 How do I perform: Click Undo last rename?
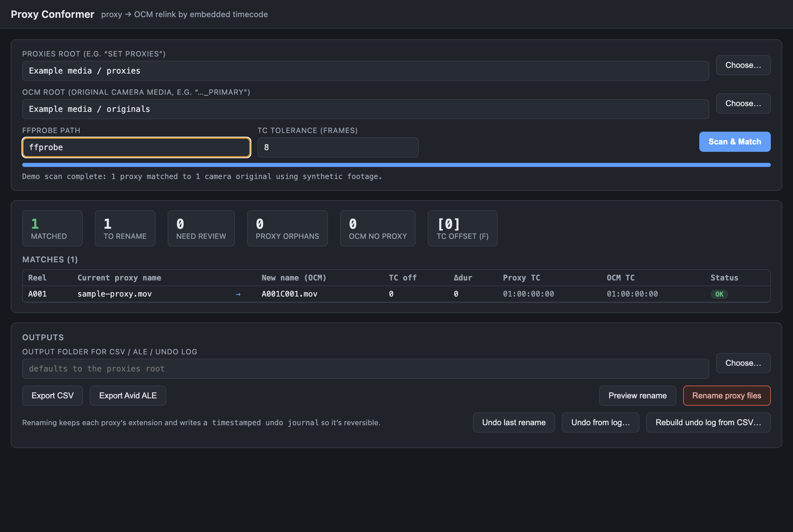pyautogui.click(x=514, y=423)
